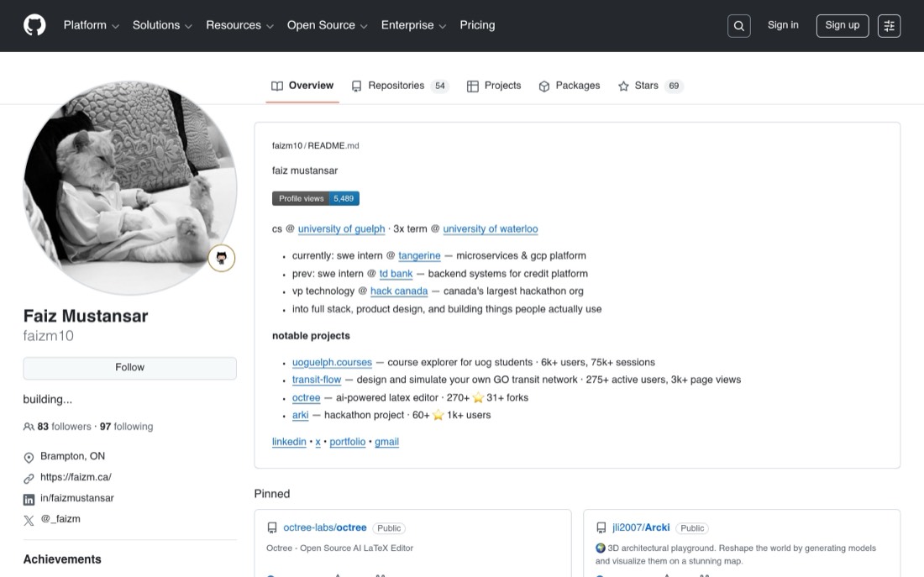
Task: Open the octree project link in README
Action: (x=306, y=398)
